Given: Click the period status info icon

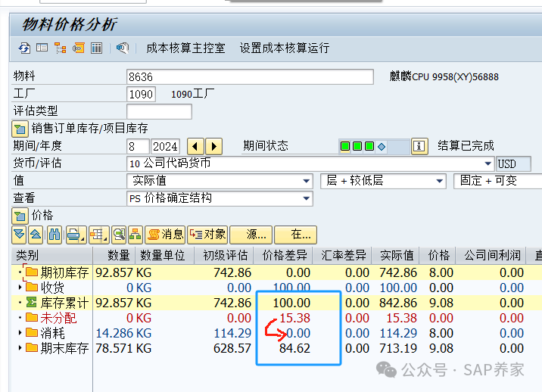Looking at the screenshot, I should click(x=419, y=146).
